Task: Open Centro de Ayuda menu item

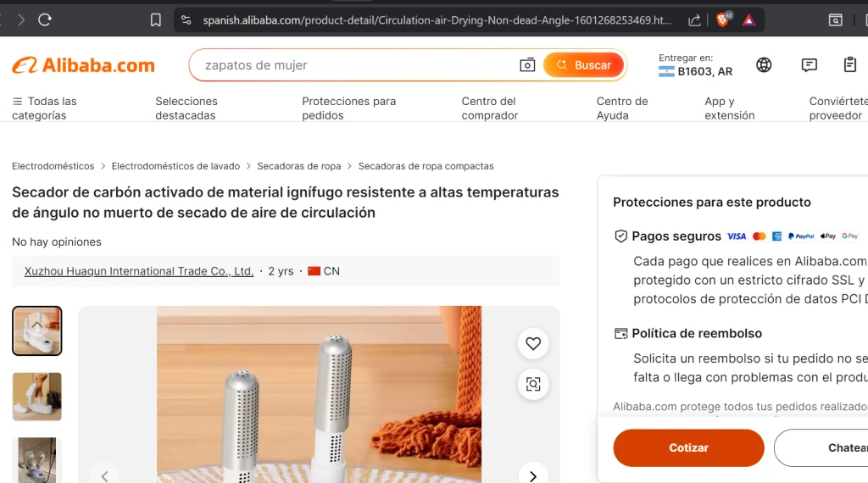Action: click(x=621, y=108)
